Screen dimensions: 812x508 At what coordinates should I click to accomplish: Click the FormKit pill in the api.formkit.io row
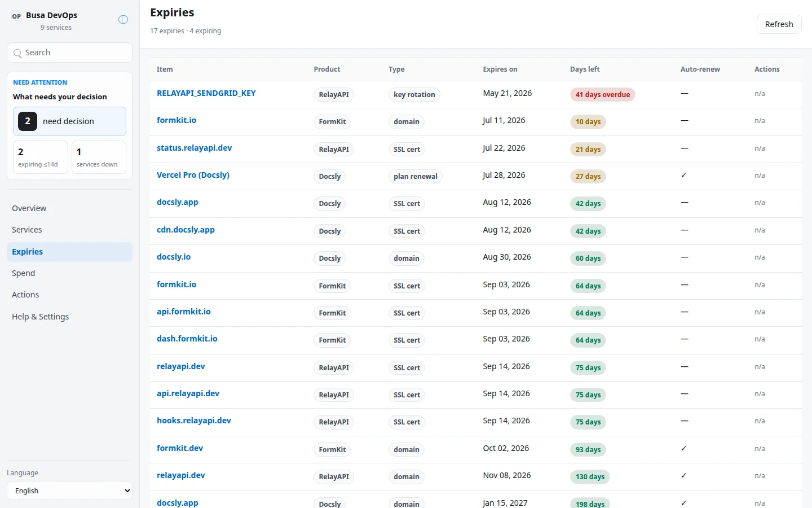332,313
